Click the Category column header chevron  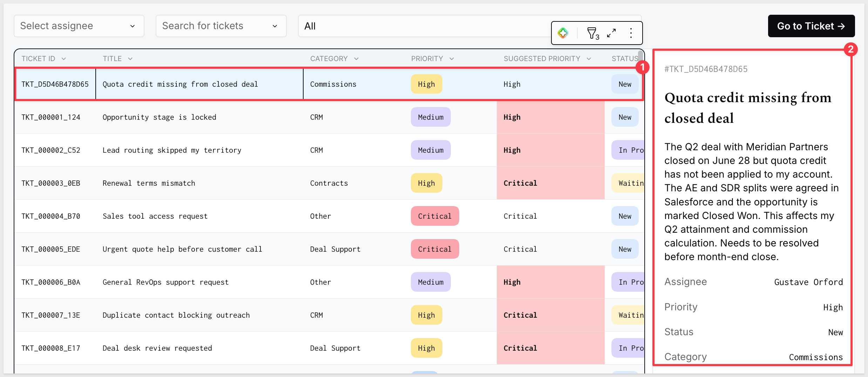(356, 59)
